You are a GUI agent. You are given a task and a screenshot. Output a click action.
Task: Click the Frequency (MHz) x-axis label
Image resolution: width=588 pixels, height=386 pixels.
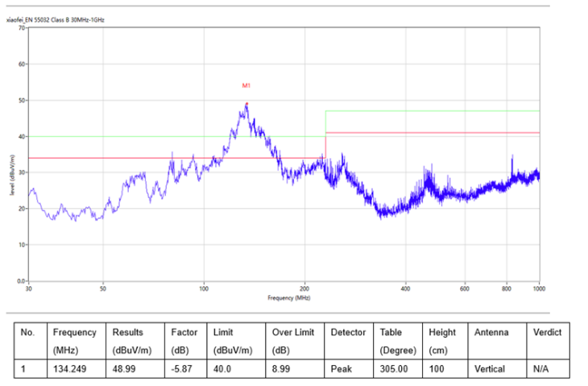[x=289, y=298]
